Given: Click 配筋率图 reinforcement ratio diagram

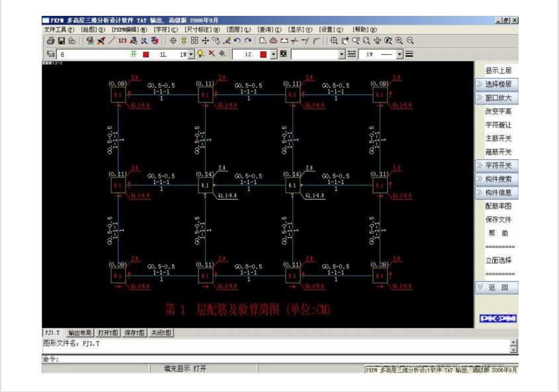Looking at the screenshot, I should (x=498, y=206).
